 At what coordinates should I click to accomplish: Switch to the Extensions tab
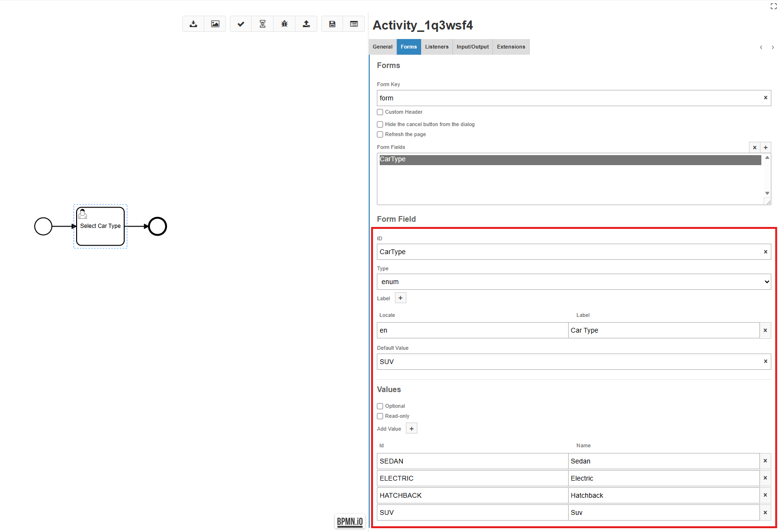point(511,47)
